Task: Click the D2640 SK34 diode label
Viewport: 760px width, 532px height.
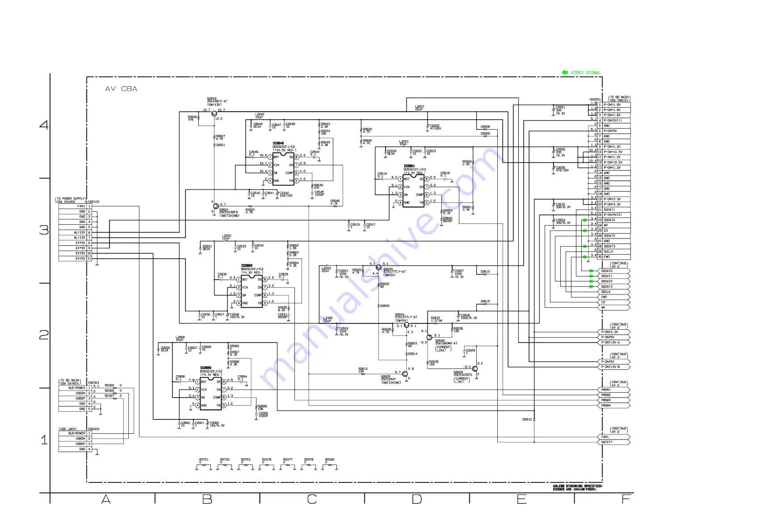Action: 258,126
